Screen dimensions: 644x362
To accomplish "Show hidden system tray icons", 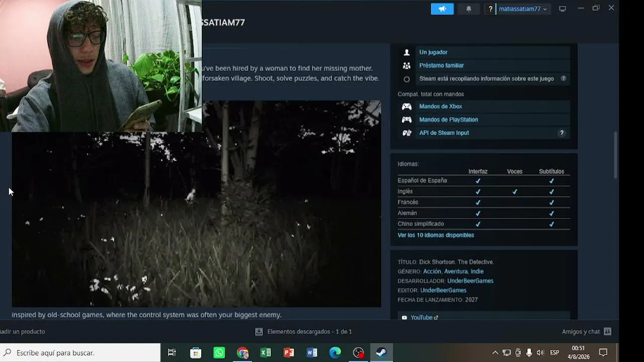I will point(495,352).
